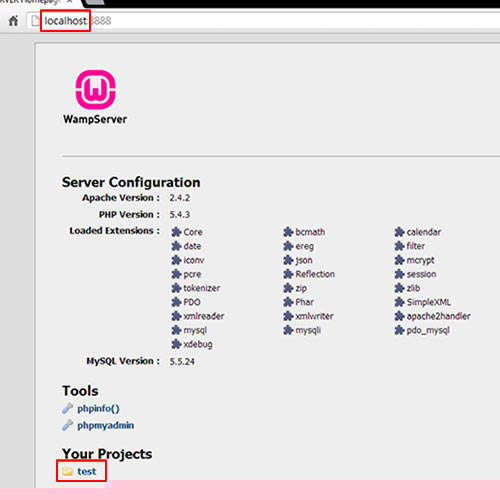The width and height of the screenshot is (500, 500).
Task: Click the PHP version value 5.4.3
Action: click(180, 214)
